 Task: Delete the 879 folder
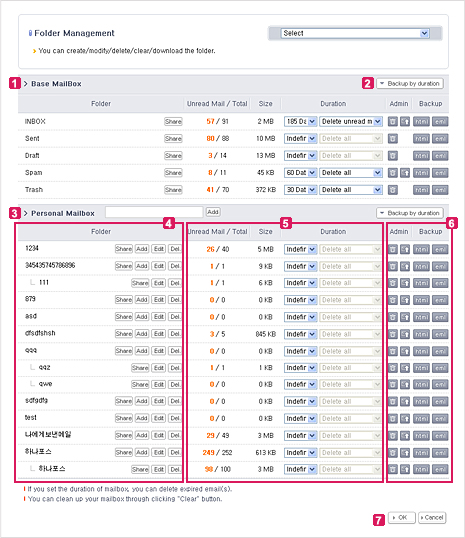click(x=175, y=300)
